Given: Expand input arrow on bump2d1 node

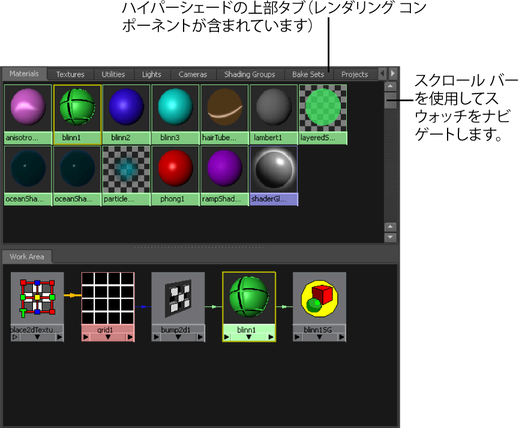Looking at the screenshot, I should point(156,337).
